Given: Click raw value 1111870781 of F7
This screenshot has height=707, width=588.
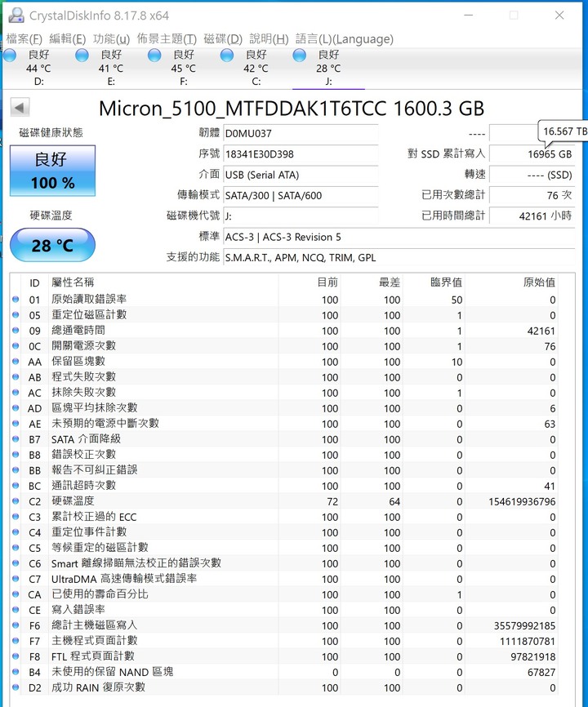Looking at the screenshot, I should [x=527, y=641].
